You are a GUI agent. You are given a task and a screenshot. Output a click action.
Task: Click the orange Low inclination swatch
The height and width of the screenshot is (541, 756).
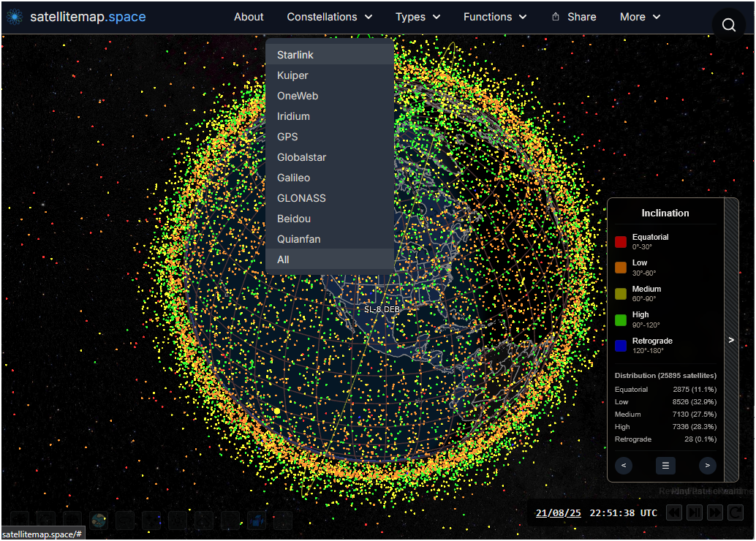(621, 267)
